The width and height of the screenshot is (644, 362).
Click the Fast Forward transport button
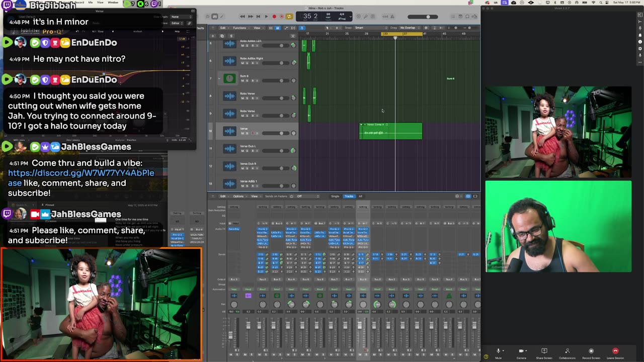pos(251,17)
